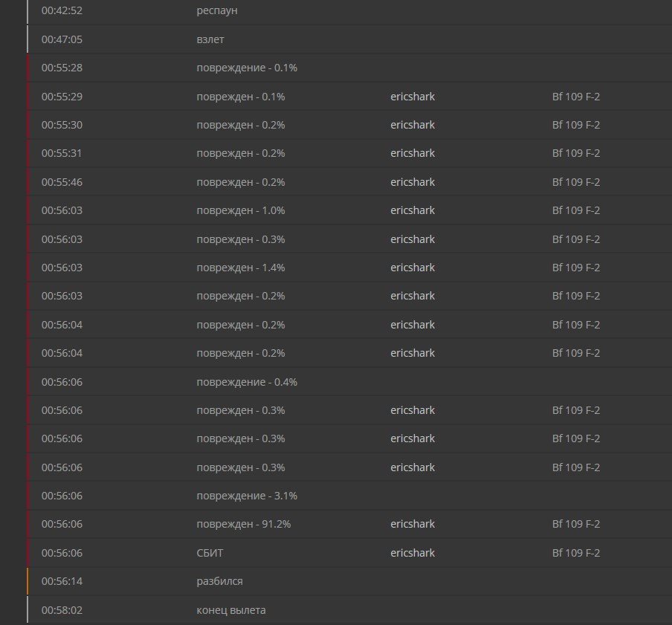The image size is (672, 625).
Task: Open ericshark's name in the 00:55:46 row
Action: coord(413,183)
